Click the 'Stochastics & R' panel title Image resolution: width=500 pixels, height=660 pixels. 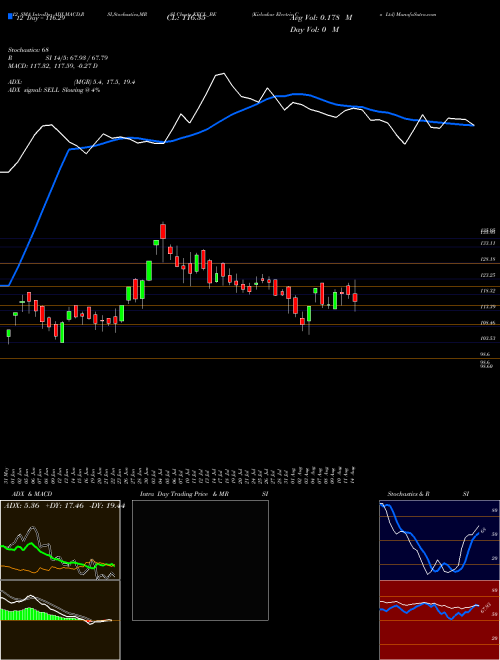(409, 494)
